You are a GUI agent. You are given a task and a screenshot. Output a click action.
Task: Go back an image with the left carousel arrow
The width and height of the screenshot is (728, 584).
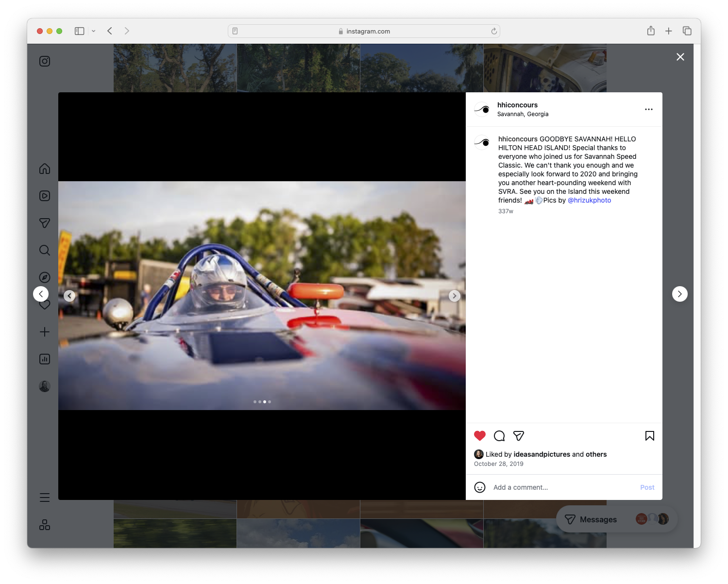tap(69, 295)
